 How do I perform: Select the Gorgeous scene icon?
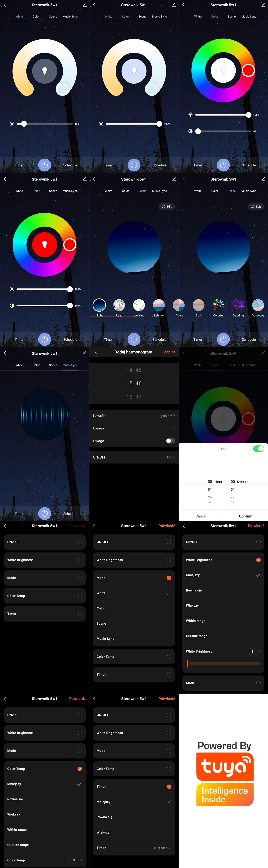(x=258, y=305)
